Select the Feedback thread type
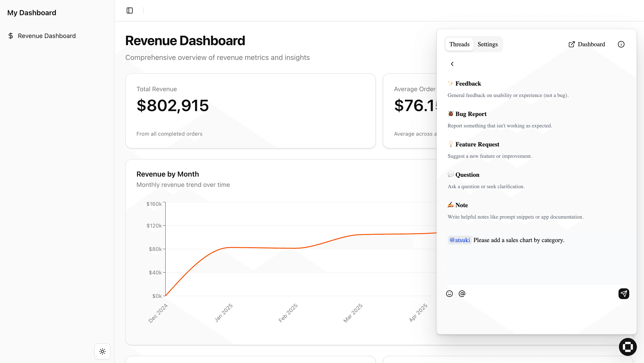 (468, 83)
